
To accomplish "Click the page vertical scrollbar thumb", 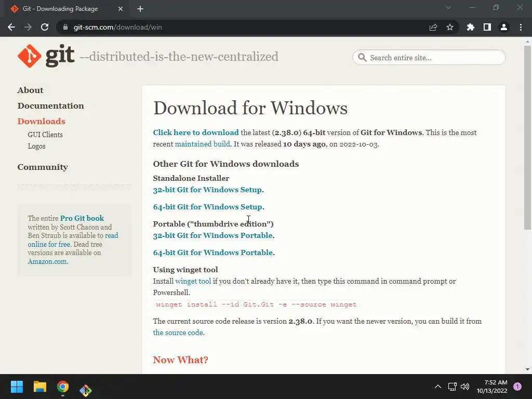I will pyautogui.click(x=527, y=137).
